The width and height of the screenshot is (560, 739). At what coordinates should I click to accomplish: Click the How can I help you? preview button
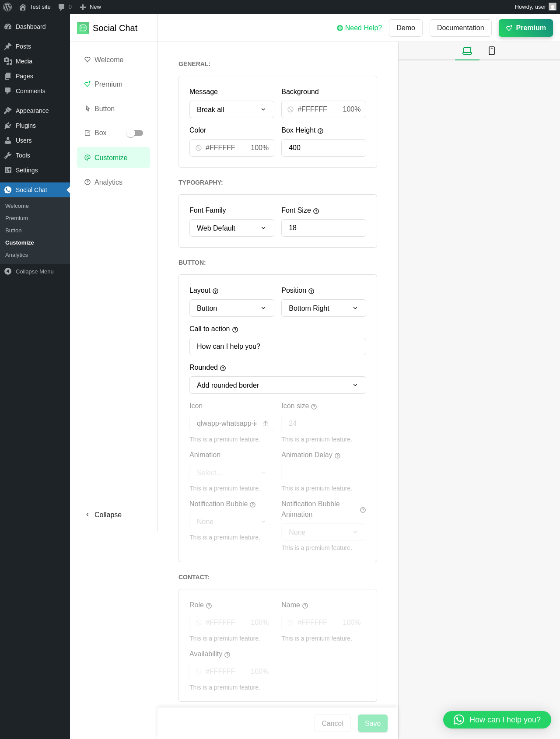[x=497, y=720]
